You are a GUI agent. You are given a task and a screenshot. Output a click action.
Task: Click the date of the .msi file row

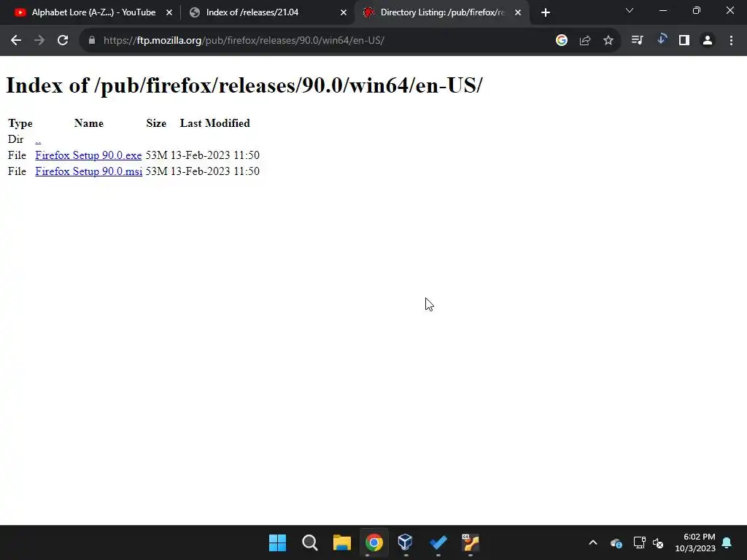pos(215,171)
